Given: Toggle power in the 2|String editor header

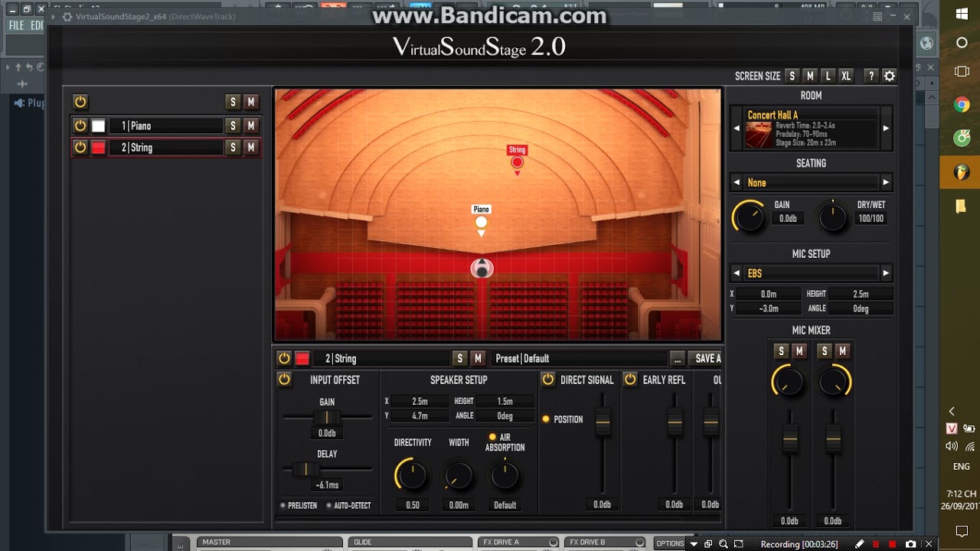Looking at the screenshot, I should click(x=284, y=358).
